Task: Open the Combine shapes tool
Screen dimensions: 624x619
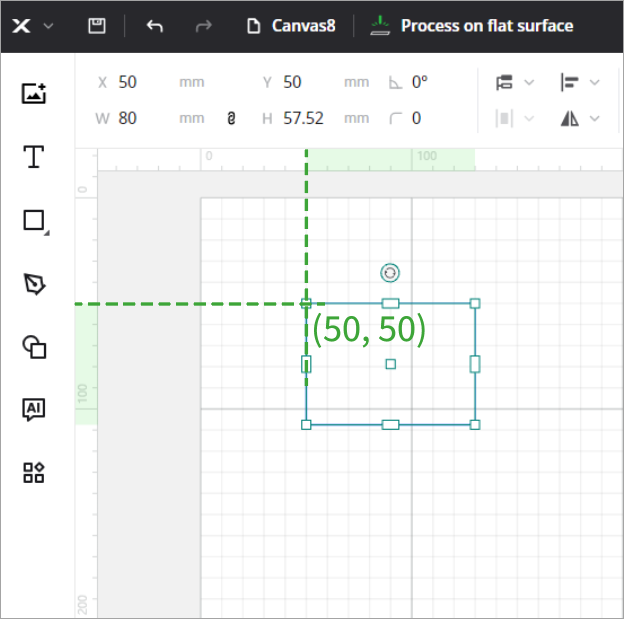Action: [x=35, y=347]
